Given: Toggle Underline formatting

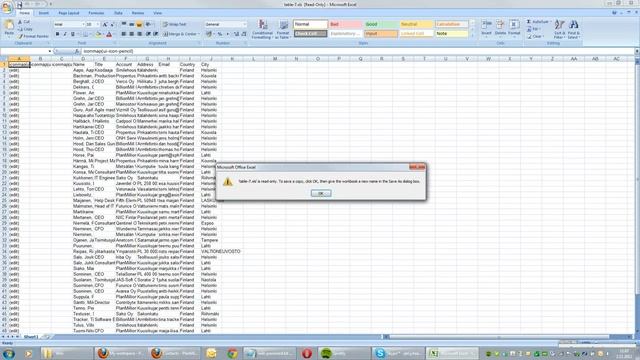Looking at the screenshot, I should [73, 34].
